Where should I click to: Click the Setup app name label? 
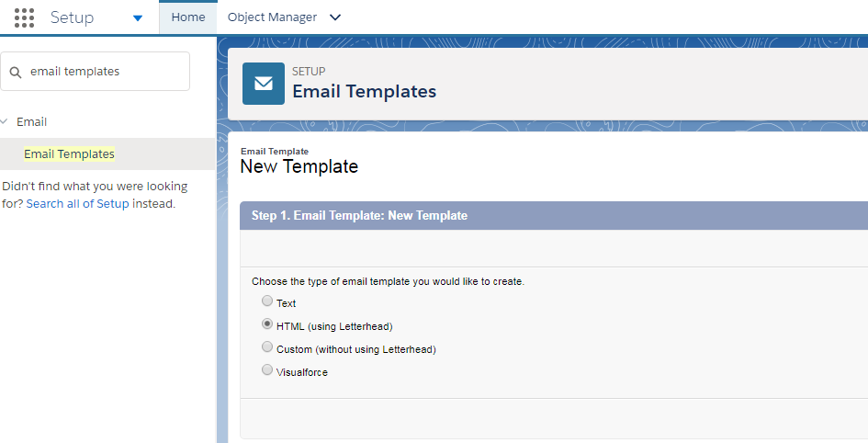tap(72, 17)
